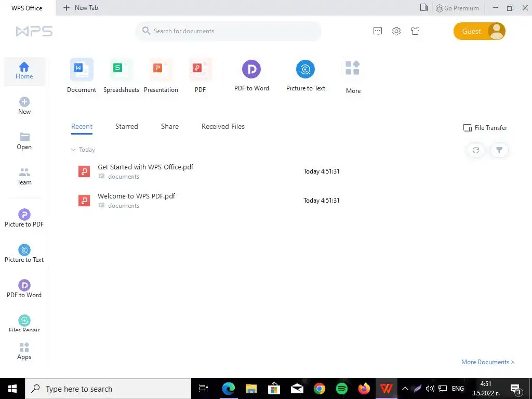Open Microsoft Edge from the taskbar
Screen dimensions: 532x399
point(229,389)
